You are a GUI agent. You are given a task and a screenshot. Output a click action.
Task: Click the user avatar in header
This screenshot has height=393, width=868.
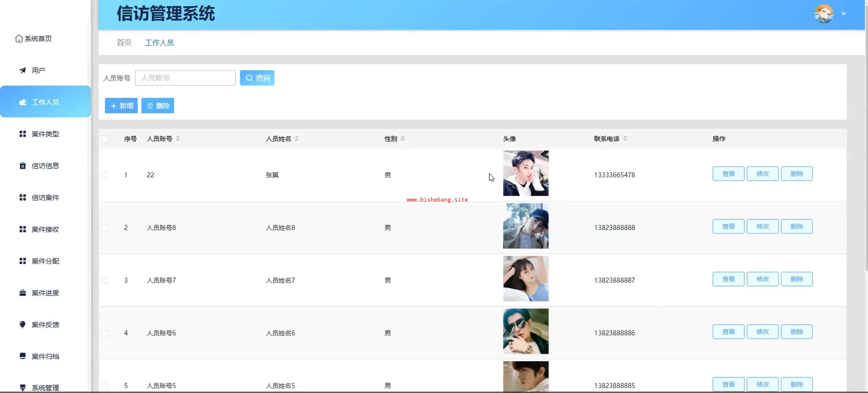pos(824,14)
